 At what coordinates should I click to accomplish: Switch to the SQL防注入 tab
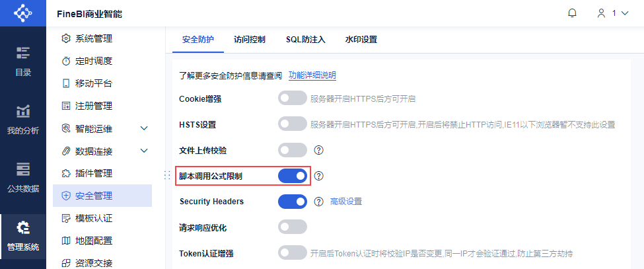(x=306, y=40)
